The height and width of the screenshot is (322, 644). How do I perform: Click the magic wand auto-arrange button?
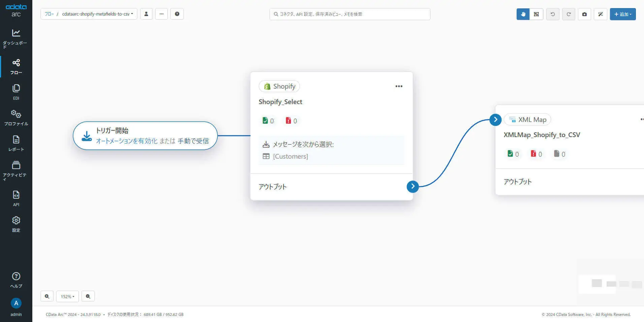(x=601, y=14)
